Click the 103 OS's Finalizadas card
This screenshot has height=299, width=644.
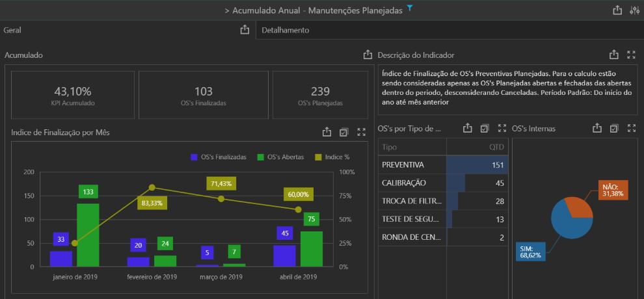[x=203, y=95]
